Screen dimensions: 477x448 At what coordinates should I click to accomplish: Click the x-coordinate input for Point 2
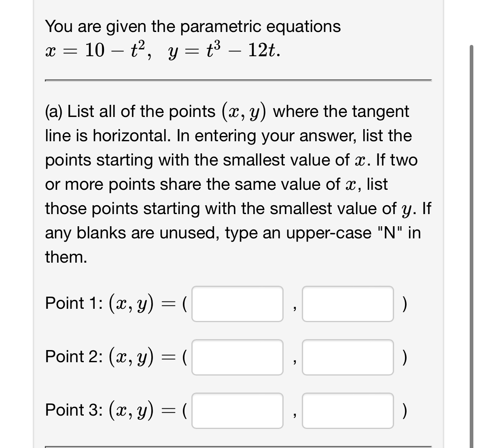pyautogui.click(x=237, y=357)
